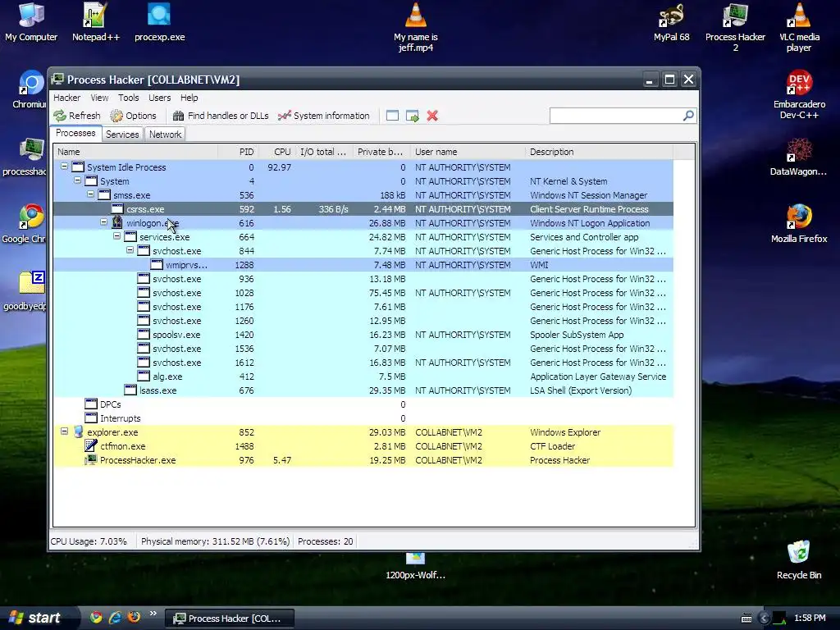Select Process Hacker 2 desktop shortcut
The width and height of the screenshot is (840, 630).
click(x=735, y=27)
